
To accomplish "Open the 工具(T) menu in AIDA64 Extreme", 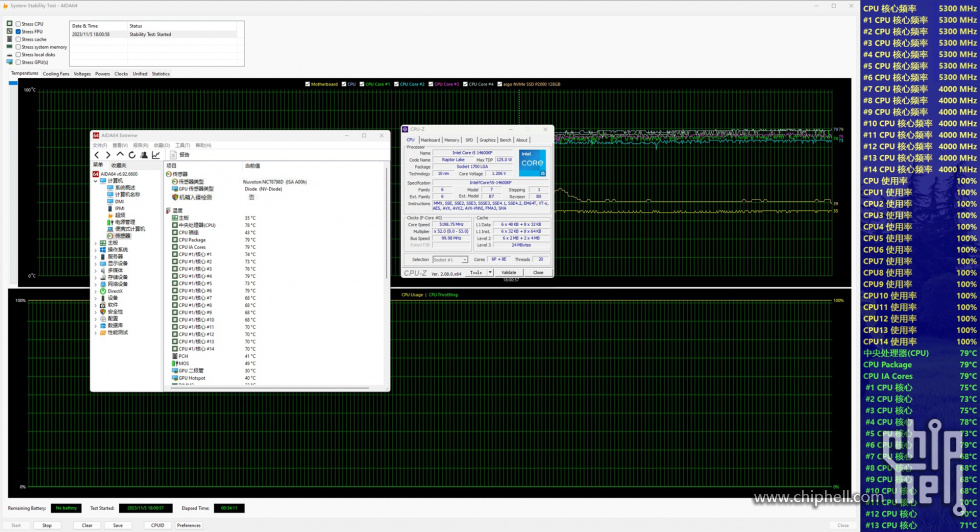I will coord(182,145).
